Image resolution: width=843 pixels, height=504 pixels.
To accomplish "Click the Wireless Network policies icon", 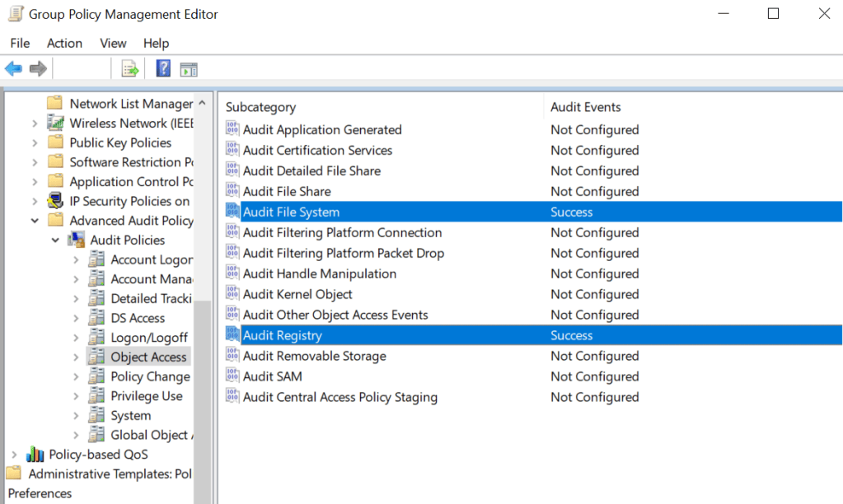I will click(55, 123).
